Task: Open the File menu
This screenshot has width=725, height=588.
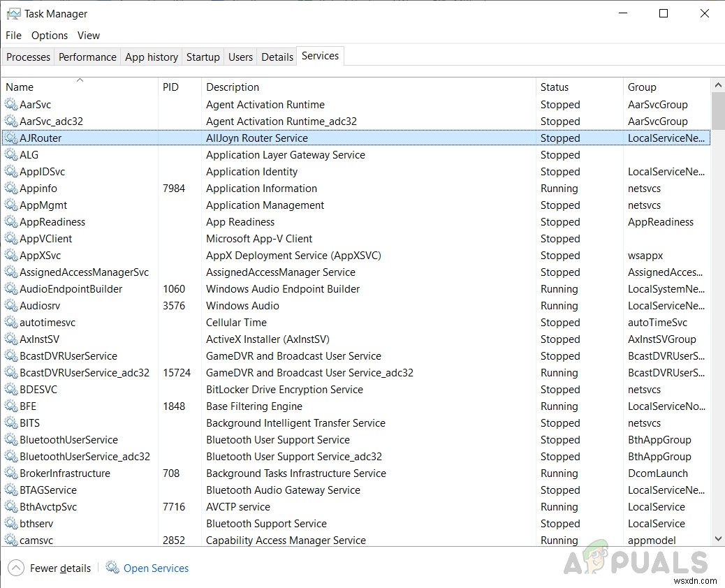Action: pos(13,35)
